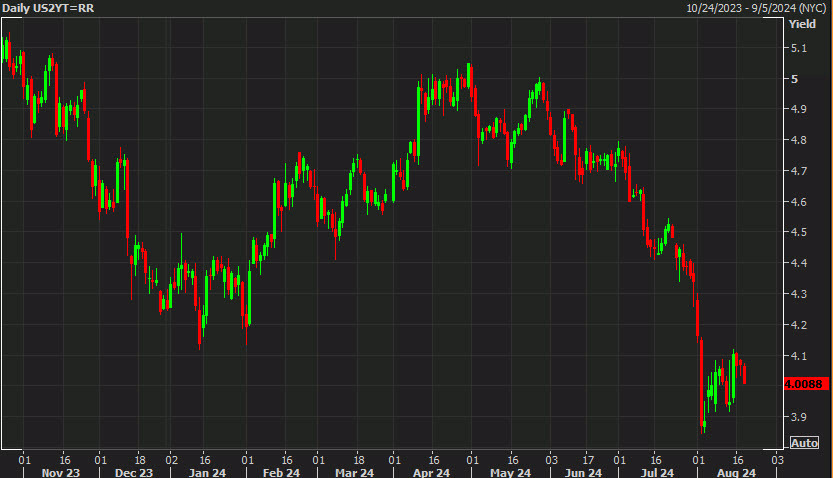Click the Auto scale button
The height and width of the screenshot is (478, 833).
pos(804,443)
